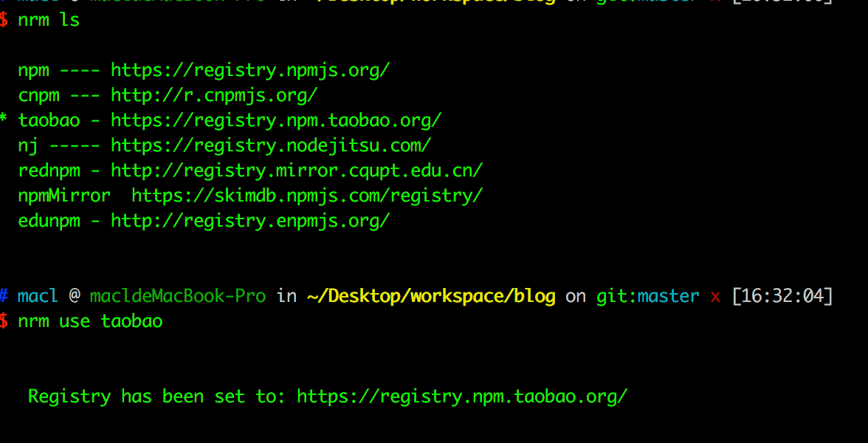Click the git:master branch label

(x=647, y=297)
